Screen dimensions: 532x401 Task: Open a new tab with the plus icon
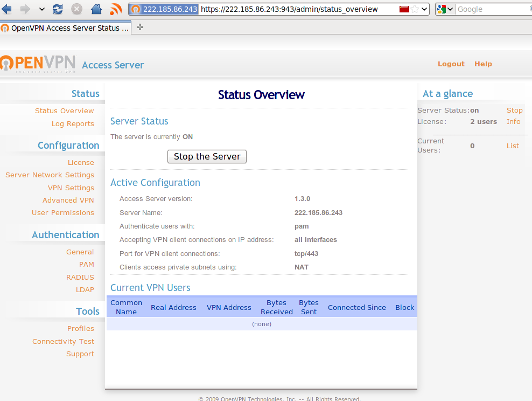pos(140,27)
